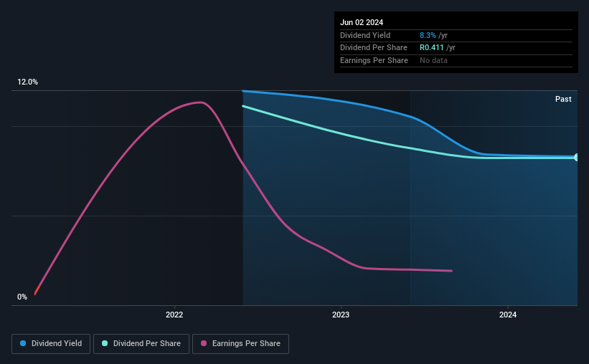Click the red start of earnings line
589x364 pixels.
[37, 290]
